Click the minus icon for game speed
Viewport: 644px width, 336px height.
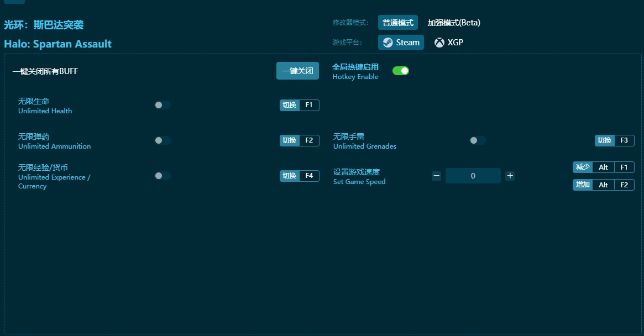436,176
